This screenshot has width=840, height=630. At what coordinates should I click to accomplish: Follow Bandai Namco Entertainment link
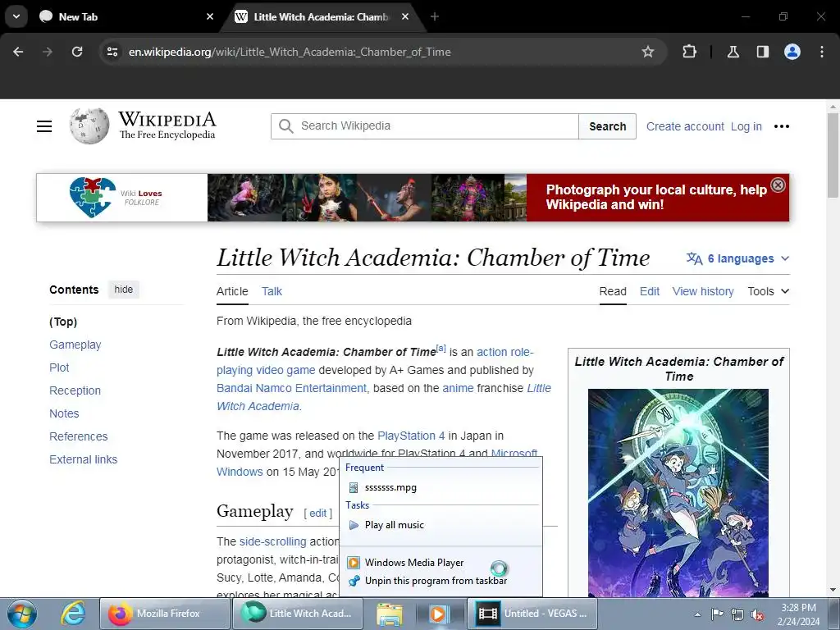tap(291, 388)
